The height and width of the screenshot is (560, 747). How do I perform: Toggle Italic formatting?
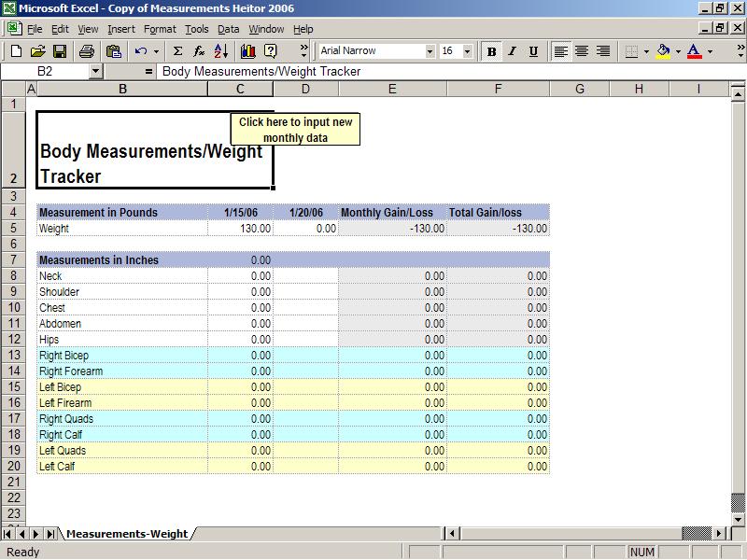pos(512,51)
